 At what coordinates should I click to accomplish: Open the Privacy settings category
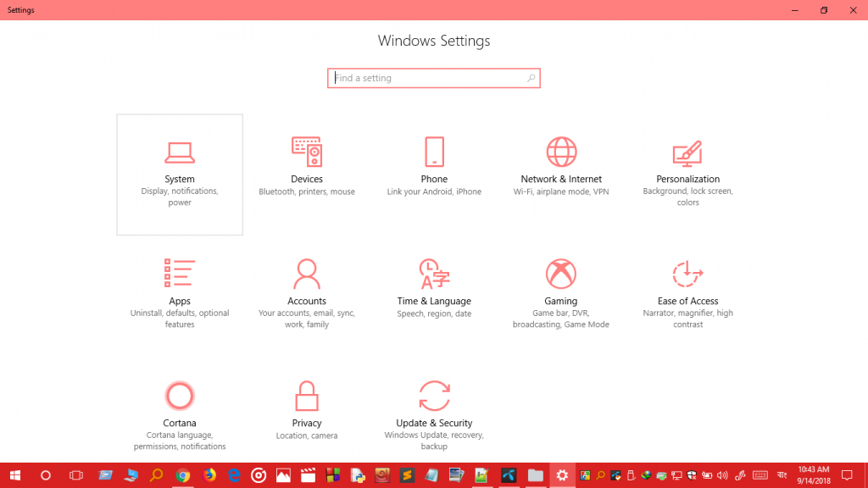pyautogui.click(x=307, y=416)
